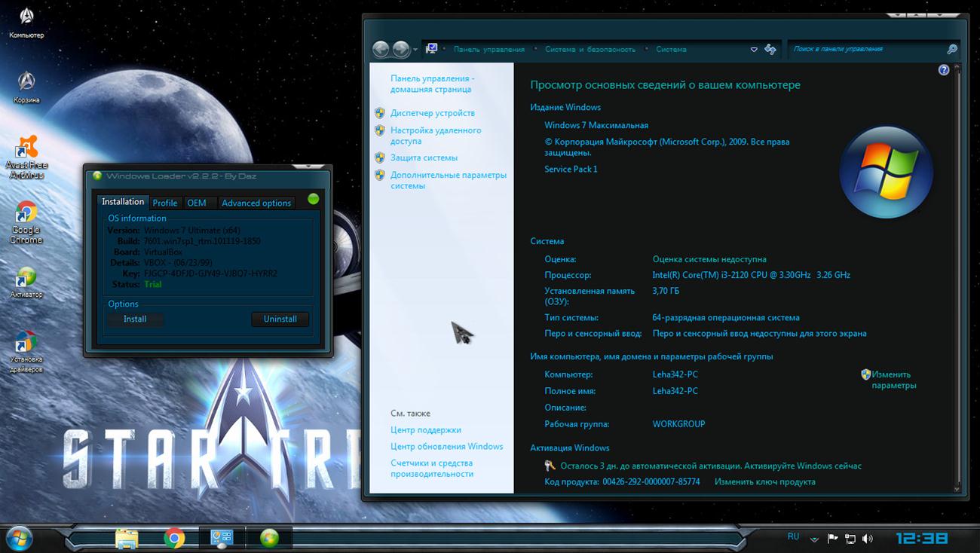The image size is (980, 553).
Task: Click the Панель управления breadcrumb
Action: pyautogui.click(x=489, y=50)
